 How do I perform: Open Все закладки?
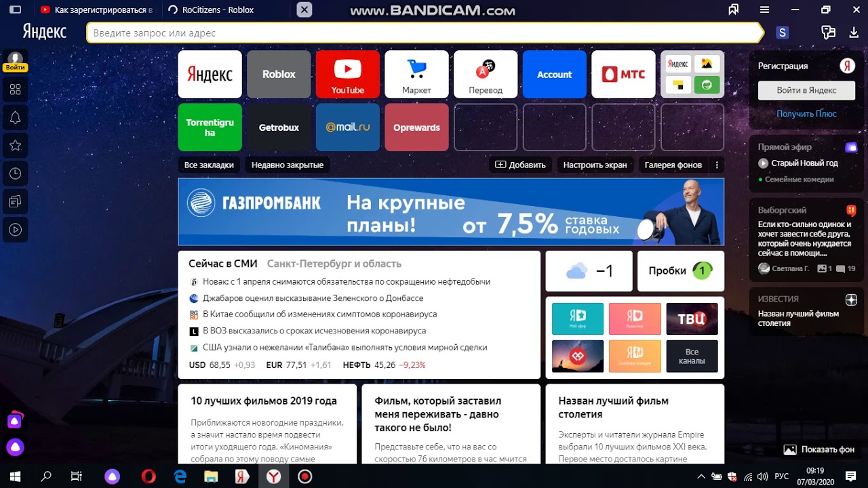pos(209,165)
